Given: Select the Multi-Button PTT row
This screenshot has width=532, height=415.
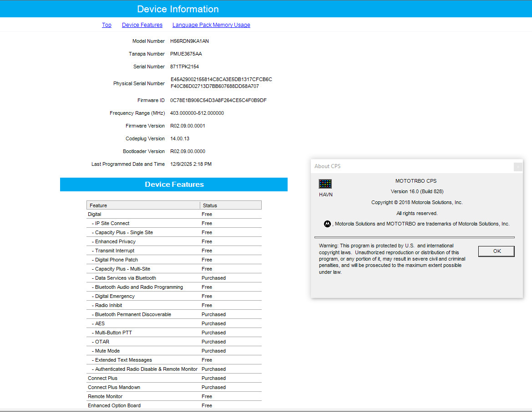Looking at the screenshot, I should (174, 333).
